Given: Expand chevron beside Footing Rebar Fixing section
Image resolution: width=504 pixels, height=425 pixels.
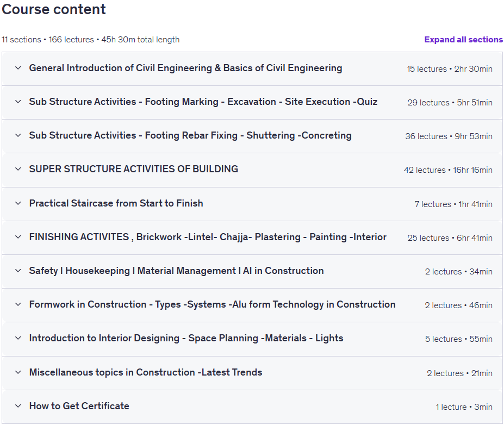Looking at the screenshot, I should [x=18, y=135].
